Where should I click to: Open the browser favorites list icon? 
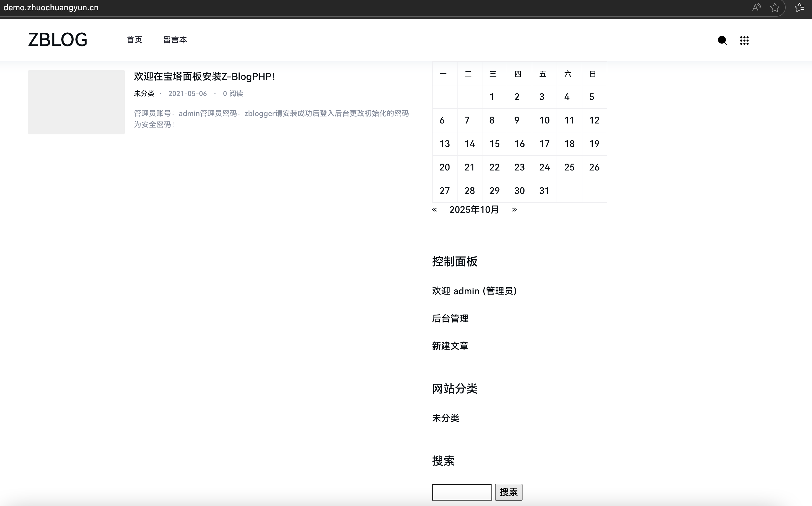799,7
